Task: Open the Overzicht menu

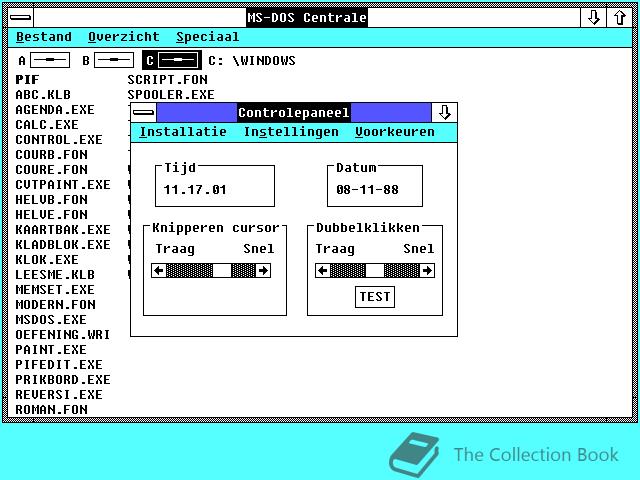Action: coord(124,37)
